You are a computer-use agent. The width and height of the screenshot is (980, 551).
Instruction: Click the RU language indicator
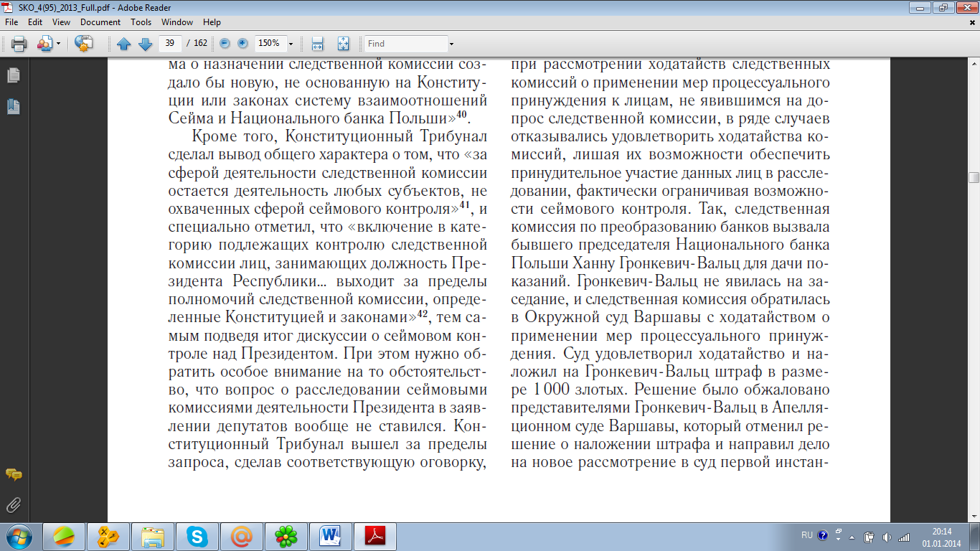tap(807, 535)
